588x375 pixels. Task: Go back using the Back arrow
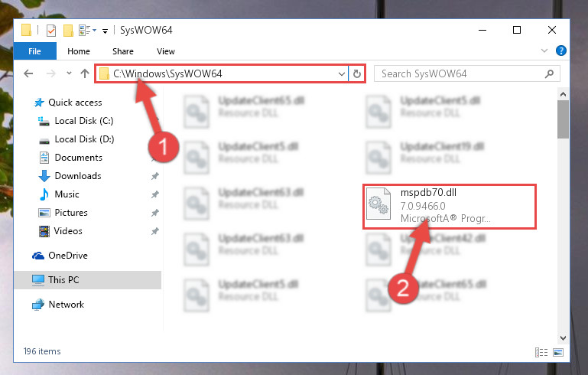point(28,73)
